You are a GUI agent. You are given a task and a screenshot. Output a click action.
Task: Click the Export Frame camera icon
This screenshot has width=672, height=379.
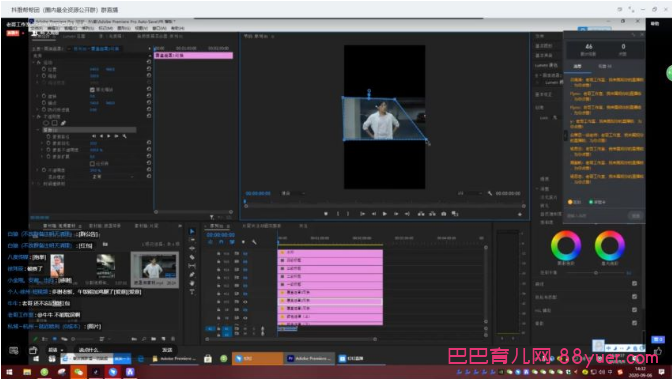(x=444, y=214)
